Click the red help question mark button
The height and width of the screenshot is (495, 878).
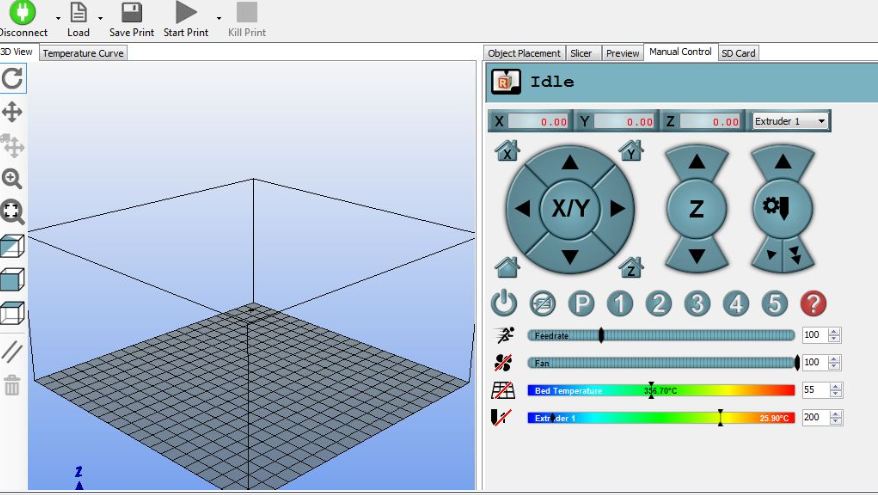813,304
